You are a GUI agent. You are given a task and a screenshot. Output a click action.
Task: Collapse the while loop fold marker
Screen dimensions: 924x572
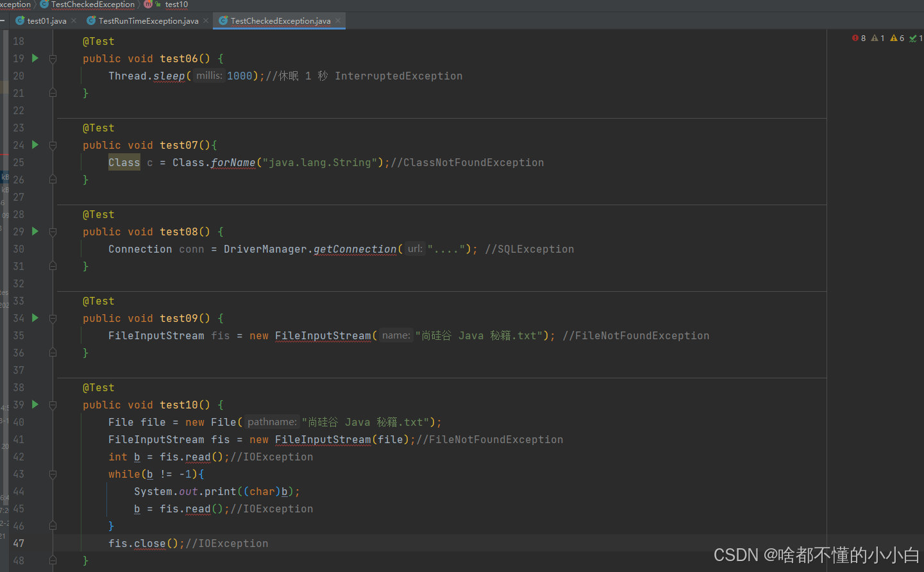pyautogui.click(x=53, y=475)
